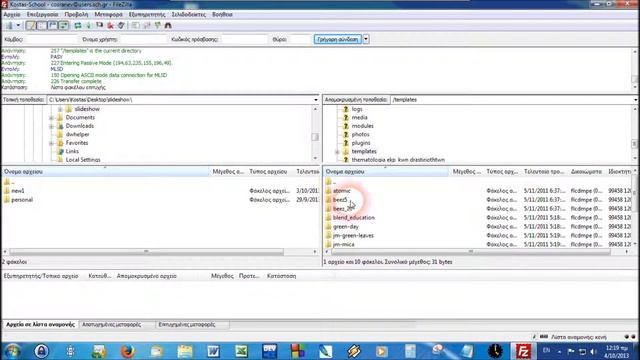
Task: Refresh the file and folder lists
Action: click(x=78, y=25)
